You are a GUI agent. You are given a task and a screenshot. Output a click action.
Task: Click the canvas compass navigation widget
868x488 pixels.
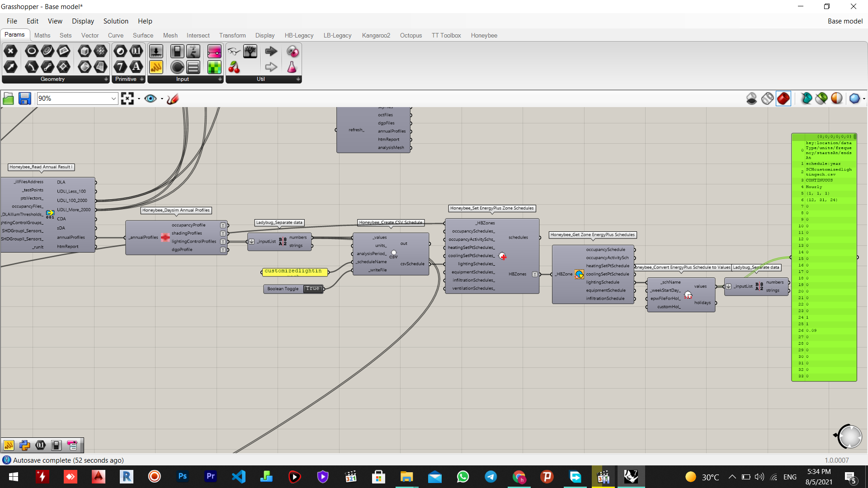coord(849,436)
